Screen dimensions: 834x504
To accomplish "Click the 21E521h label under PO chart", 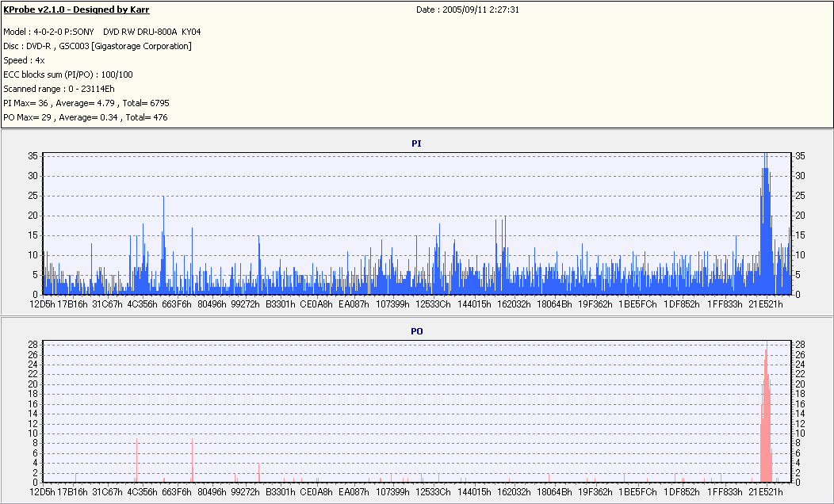I will click(766, 492).
